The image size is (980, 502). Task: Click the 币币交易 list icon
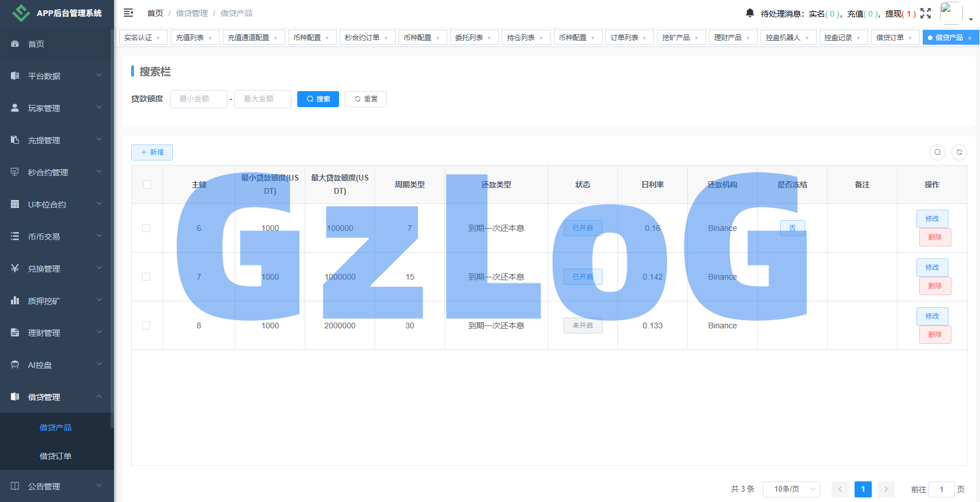(15, 236)
